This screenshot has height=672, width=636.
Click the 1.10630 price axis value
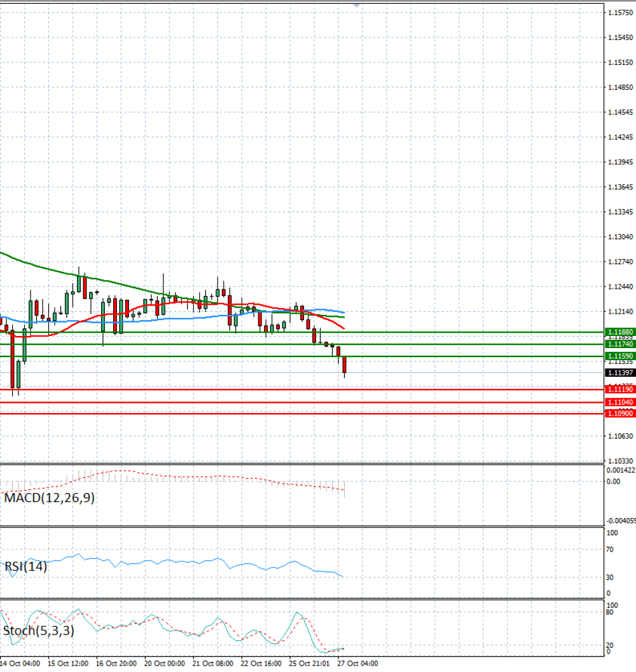621,437
